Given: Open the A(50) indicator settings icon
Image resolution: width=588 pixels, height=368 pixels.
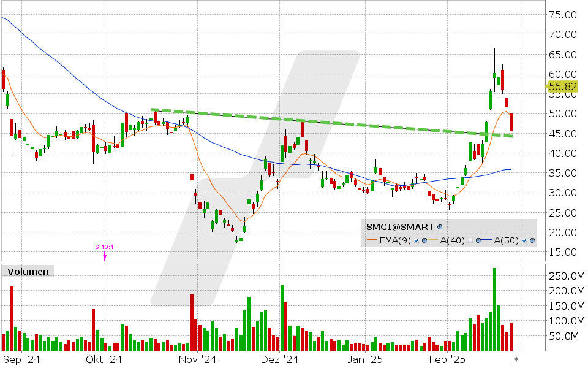Looking at the screenshot, I should tap(532, 240).
